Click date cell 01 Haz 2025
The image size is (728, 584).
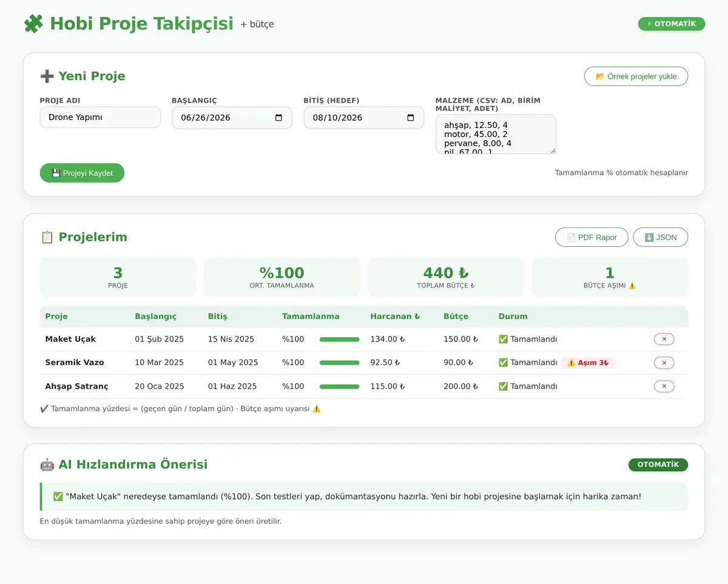[x=232, y=386]
